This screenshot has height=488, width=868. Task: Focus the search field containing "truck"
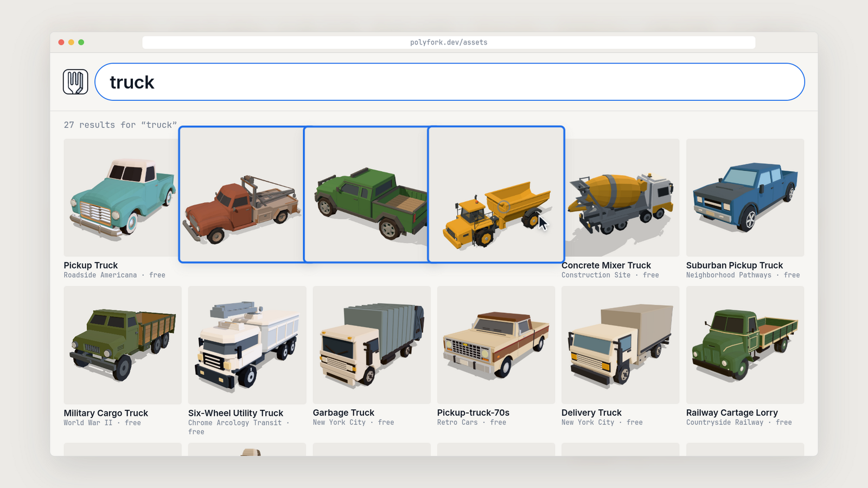(x=449, y=82)
